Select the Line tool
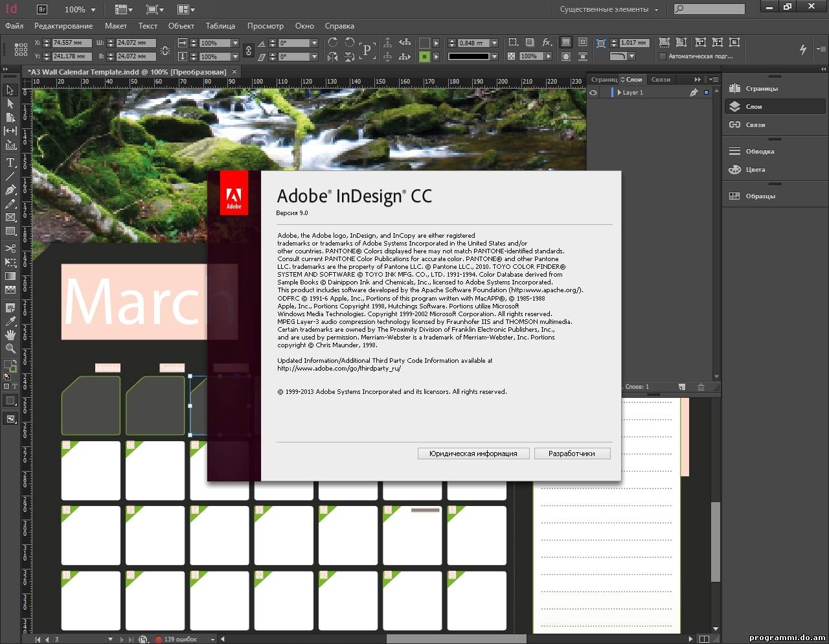829x644 pixels. pos(10,176)
